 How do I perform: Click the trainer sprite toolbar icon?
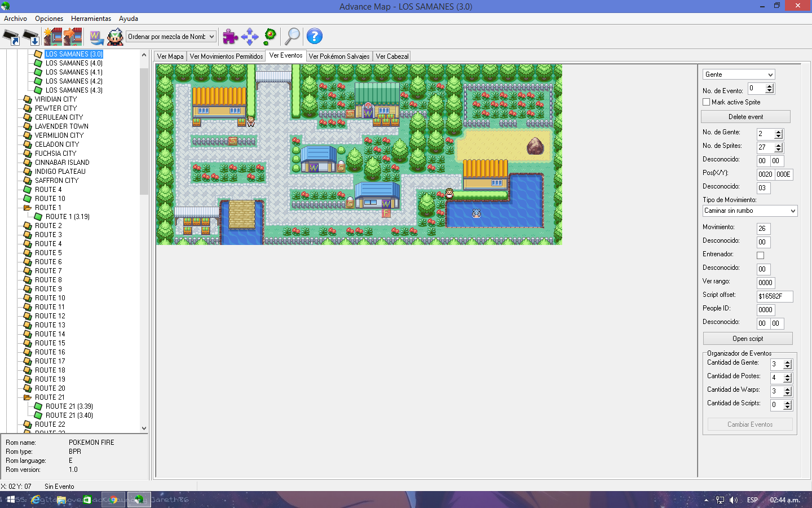point(115,37)
